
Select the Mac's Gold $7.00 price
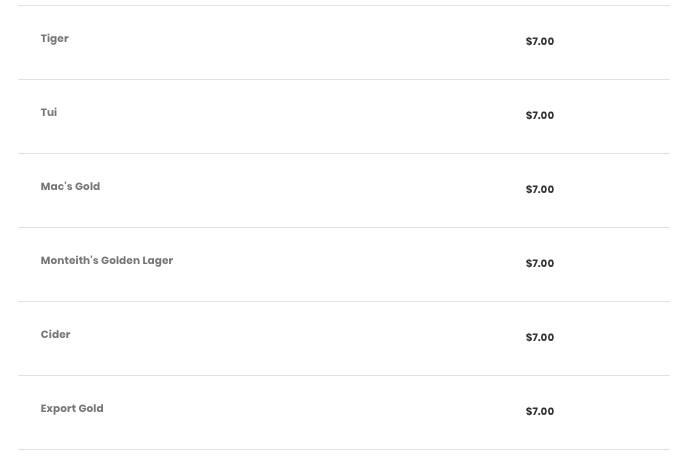point(539,190)
